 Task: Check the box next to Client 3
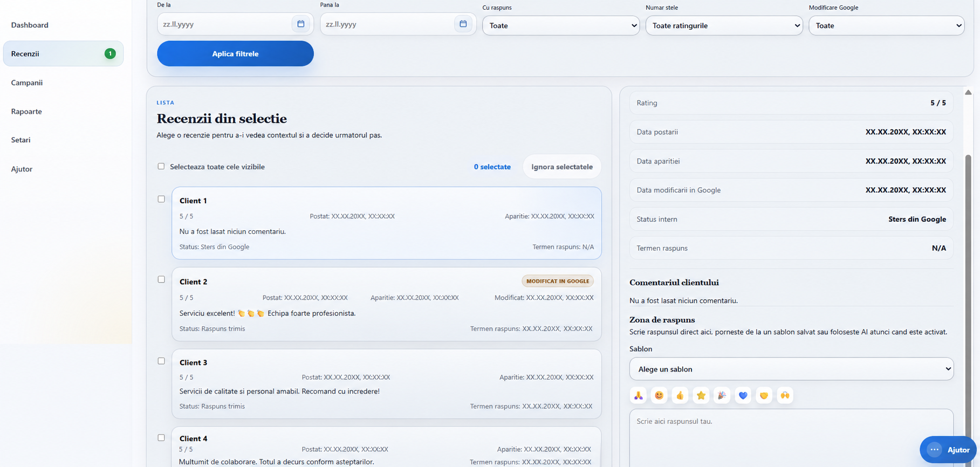tap(161, 361)
